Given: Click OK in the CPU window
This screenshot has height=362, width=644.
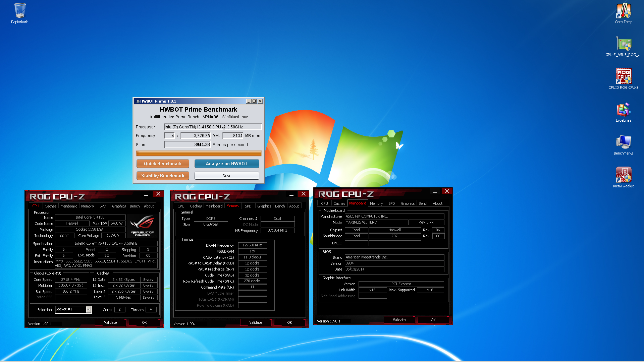Looking at the screenshot, I should [144, 322].
